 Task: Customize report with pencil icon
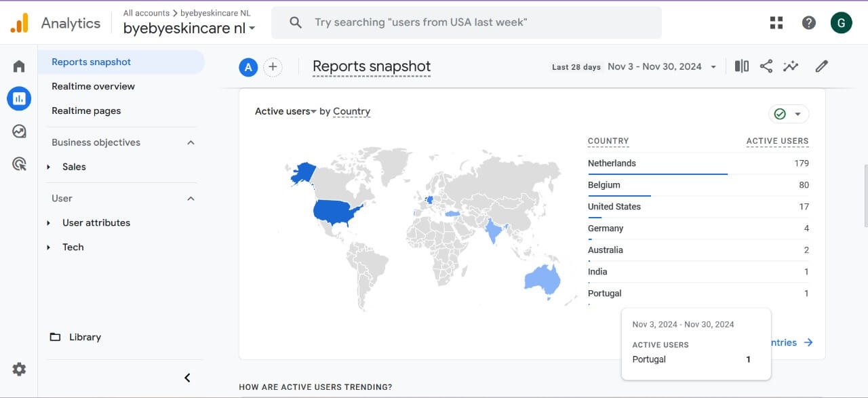point(821,66)
